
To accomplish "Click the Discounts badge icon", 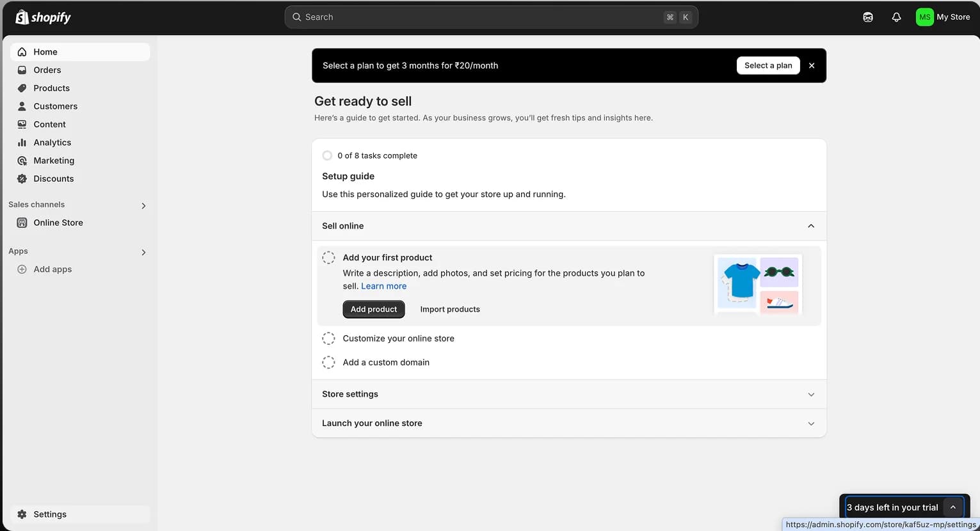I will (x=22, y=178).
